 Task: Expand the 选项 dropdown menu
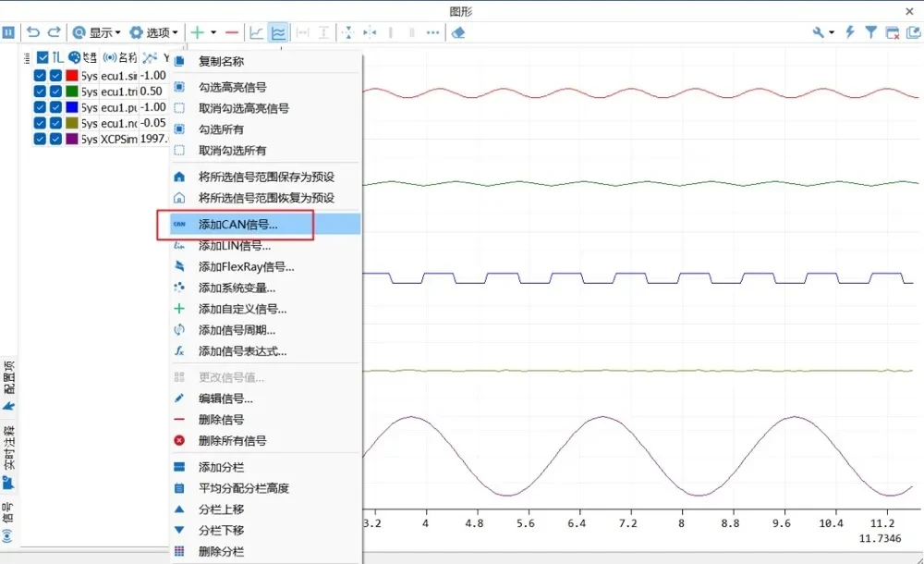click(x=153, y=32)
